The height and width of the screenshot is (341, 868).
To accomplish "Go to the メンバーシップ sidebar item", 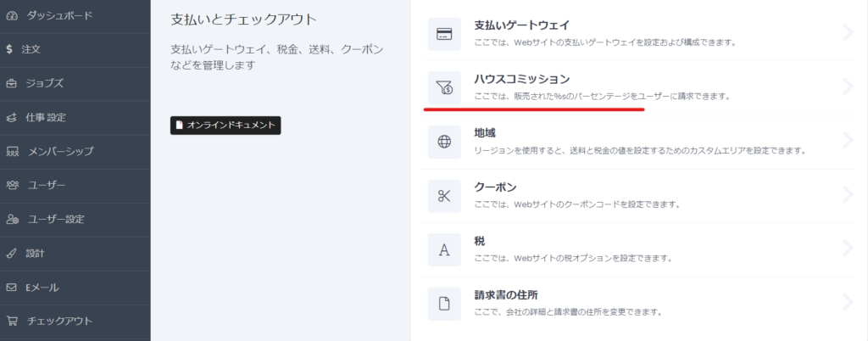I will pos(60,151).
